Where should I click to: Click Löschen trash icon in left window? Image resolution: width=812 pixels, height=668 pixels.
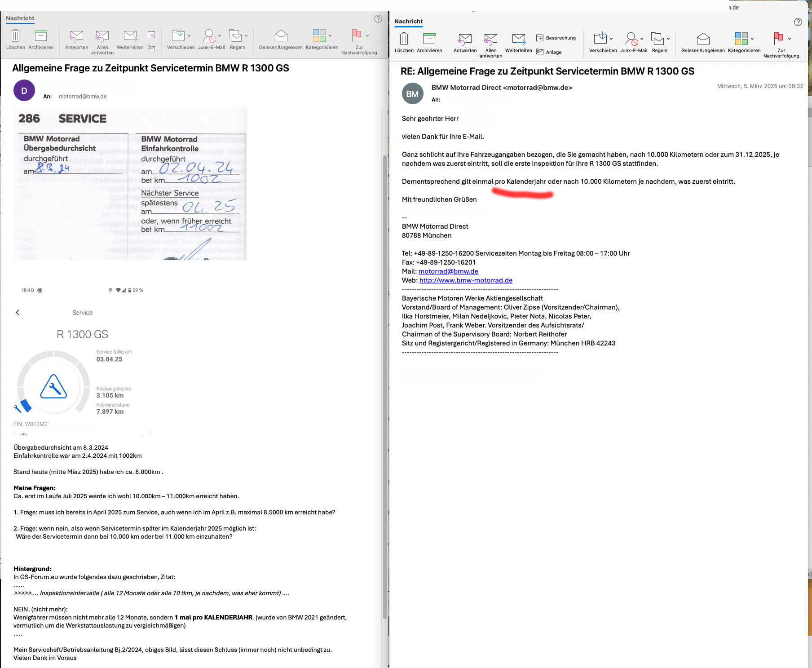15,36
